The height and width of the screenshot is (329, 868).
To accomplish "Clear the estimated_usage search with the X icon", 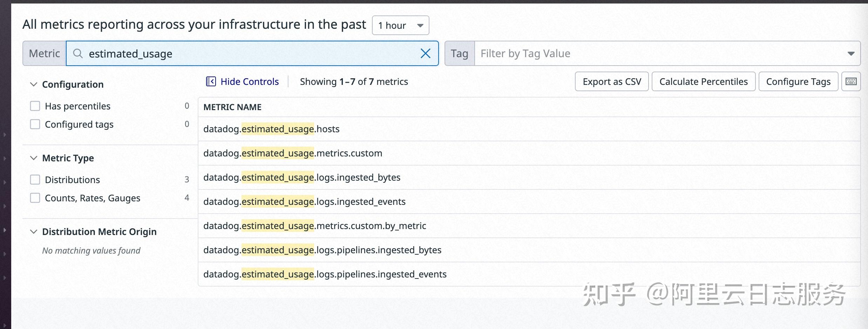I will (425, 53).
